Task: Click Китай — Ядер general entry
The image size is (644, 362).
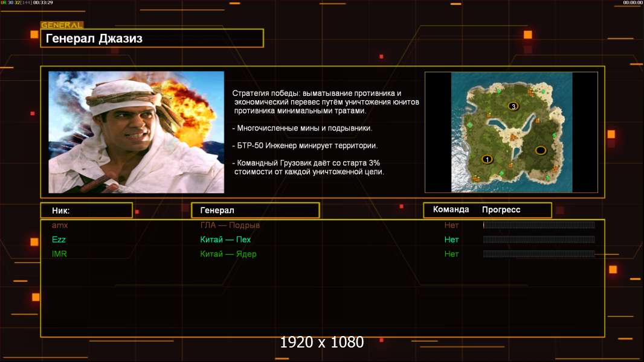Action: [228, 254]
